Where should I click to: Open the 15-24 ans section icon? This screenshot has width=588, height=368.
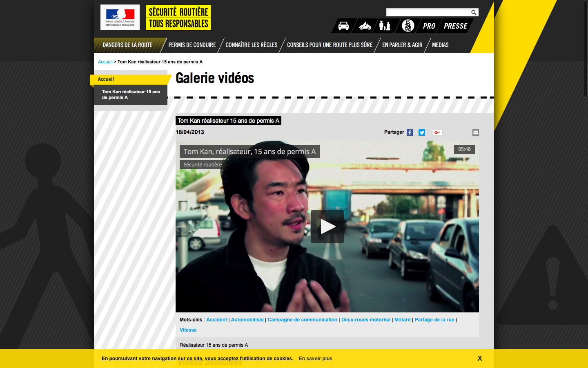click(x=408, y=26)
